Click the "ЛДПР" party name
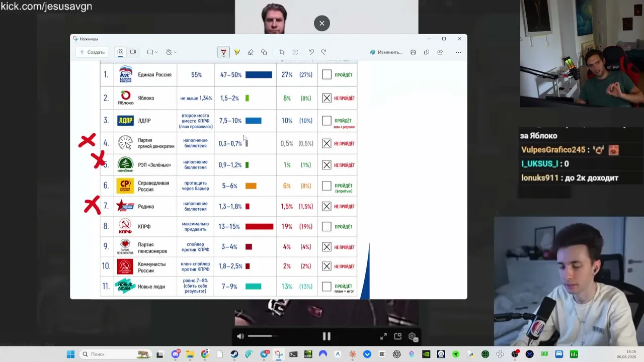This screenshot has width=644, height=362. pyautogui.click(x=144, y=121)
